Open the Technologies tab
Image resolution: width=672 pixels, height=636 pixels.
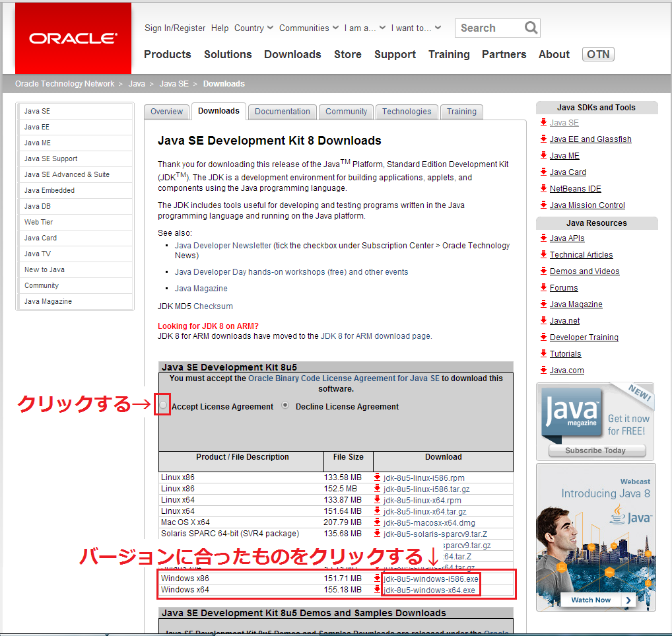click(407, 112)
